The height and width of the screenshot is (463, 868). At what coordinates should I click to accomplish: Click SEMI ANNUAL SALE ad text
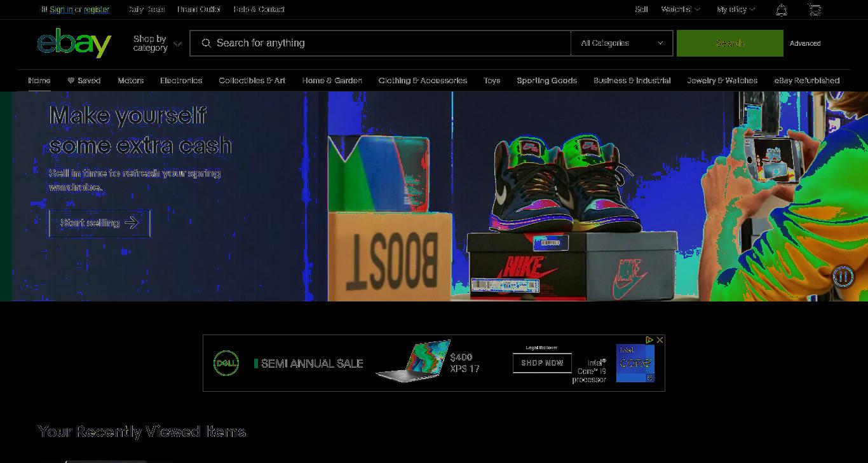(312, 364)
